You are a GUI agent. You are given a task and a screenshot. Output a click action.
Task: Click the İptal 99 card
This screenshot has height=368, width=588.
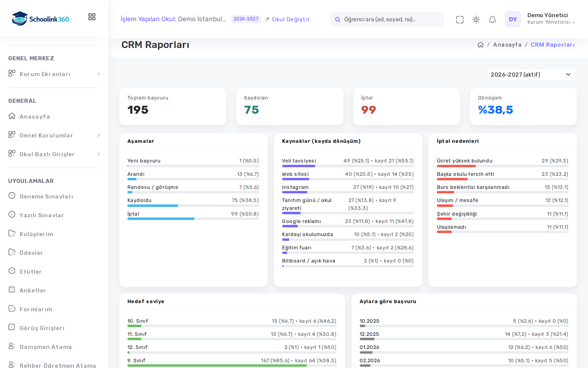pos(406,106)
